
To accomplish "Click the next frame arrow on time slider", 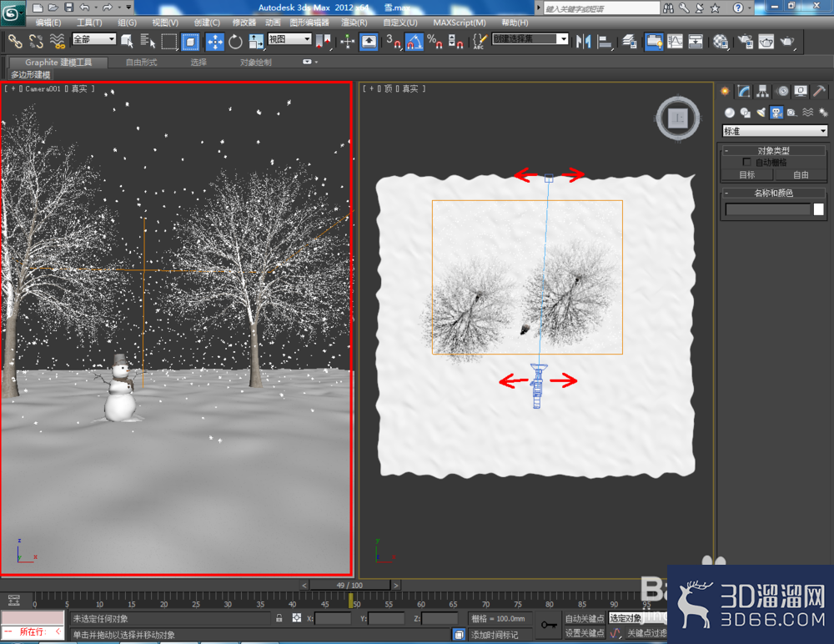I will point(395,585).
